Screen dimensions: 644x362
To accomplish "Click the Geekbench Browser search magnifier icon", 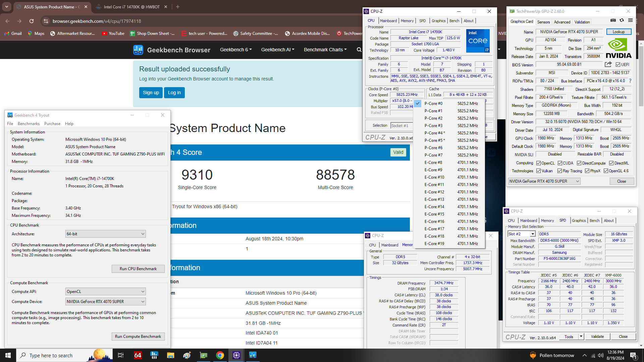I will (359, 50).
